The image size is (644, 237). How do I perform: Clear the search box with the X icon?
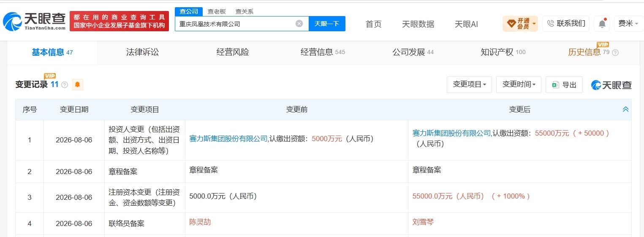(x=299, y=24)
